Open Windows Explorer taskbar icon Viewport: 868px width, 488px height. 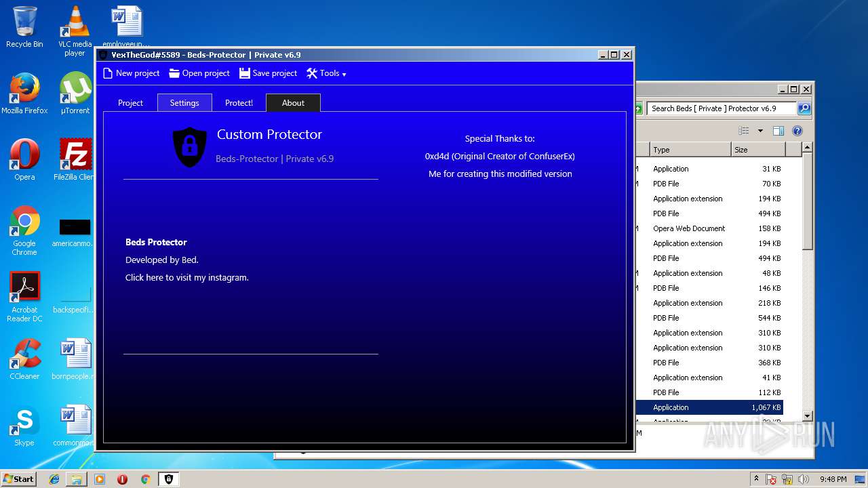click(77, 479)
